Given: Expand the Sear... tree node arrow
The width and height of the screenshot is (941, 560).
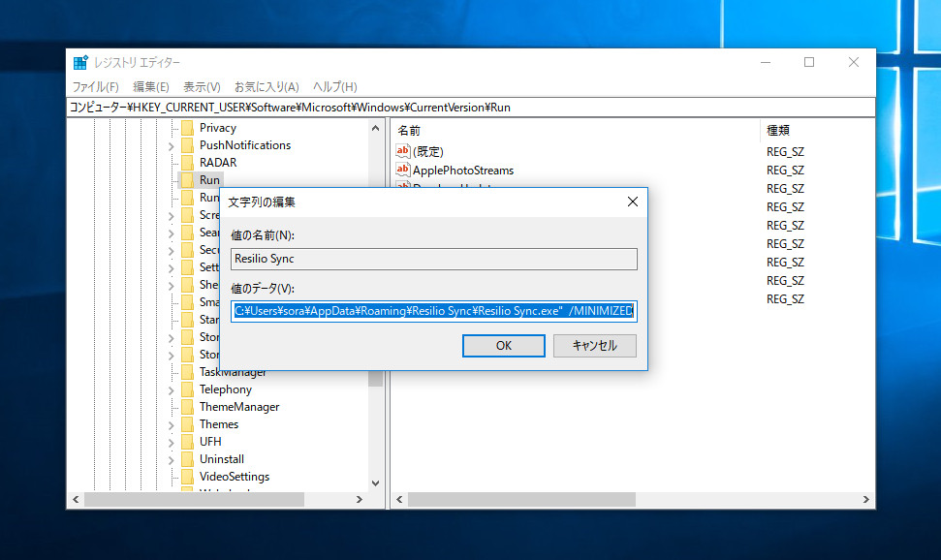Looking at the screenshot, I should tap(171, 233).
